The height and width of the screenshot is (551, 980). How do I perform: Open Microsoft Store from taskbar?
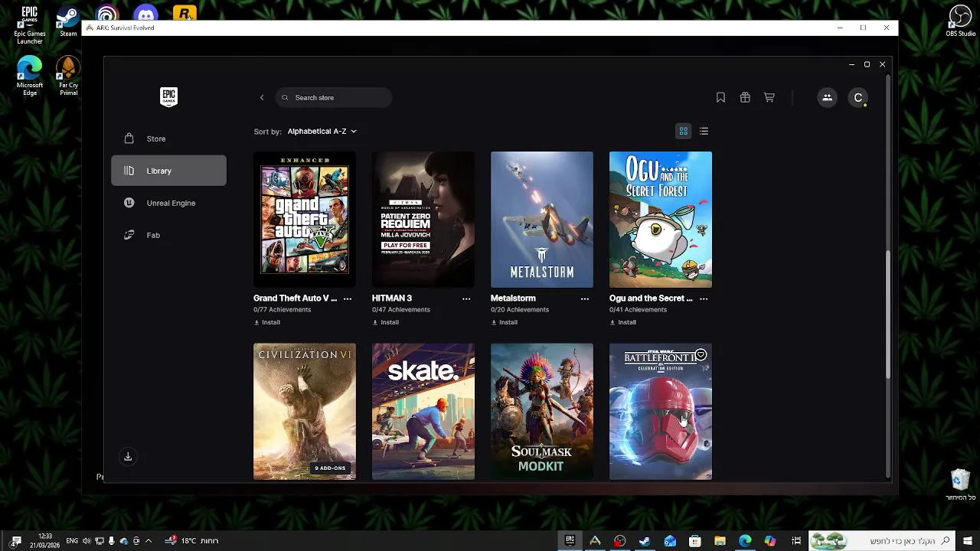tap(695, 540)
